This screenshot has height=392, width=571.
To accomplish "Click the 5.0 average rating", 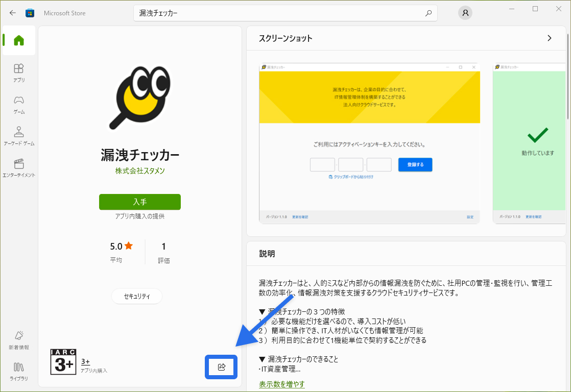I will click(x=121, y=252).
